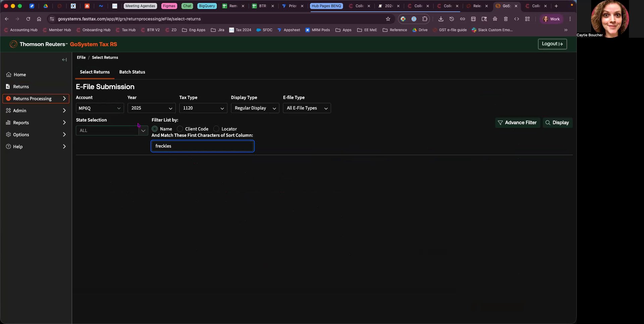Select the Locator radio button

pos(216,129)
